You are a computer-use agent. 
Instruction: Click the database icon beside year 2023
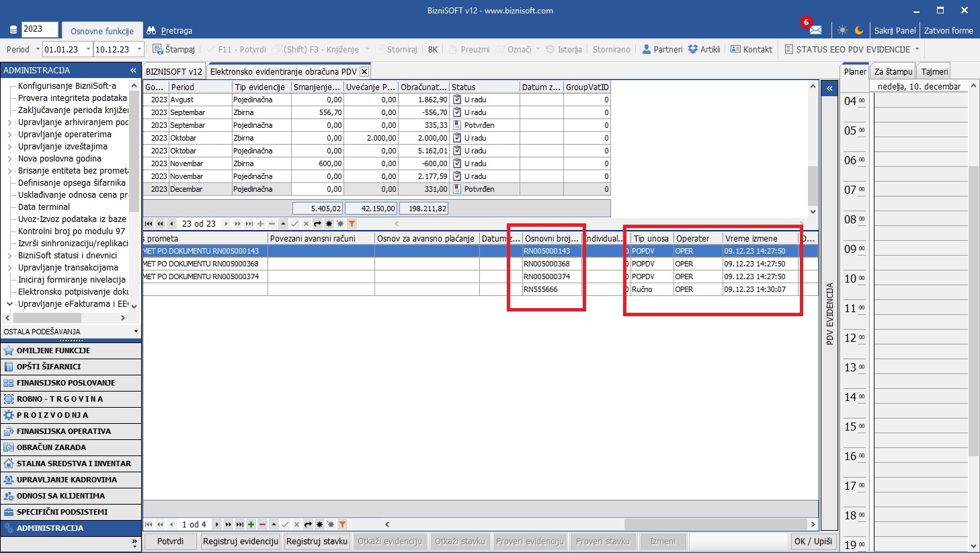tap(13, 30)
